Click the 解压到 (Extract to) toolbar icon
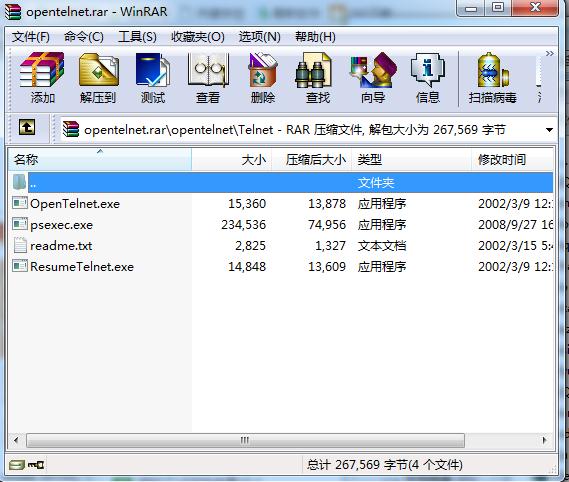The height and width of the screenshot is (482, 569). tap(99, 70)
